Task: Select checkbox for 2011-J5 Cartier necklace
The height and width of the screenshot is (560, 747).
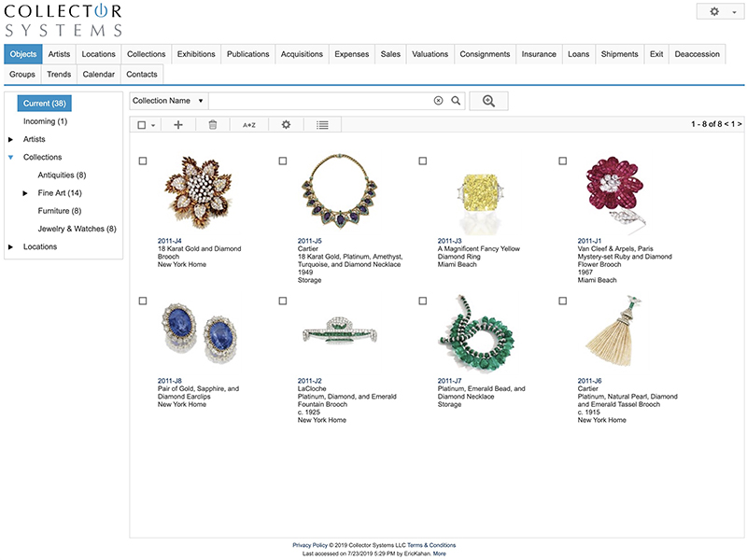Action: click(283, 161)
